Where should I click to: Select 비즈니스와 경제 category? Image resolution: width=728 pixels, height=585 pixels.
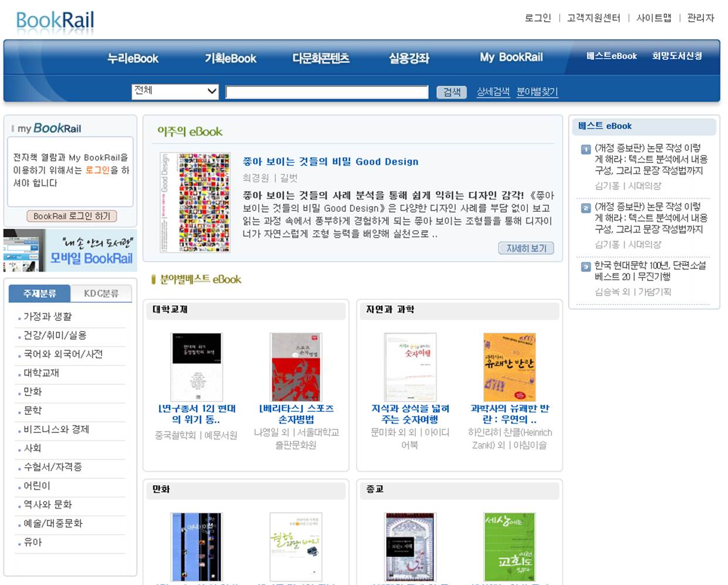pos(56,430)
